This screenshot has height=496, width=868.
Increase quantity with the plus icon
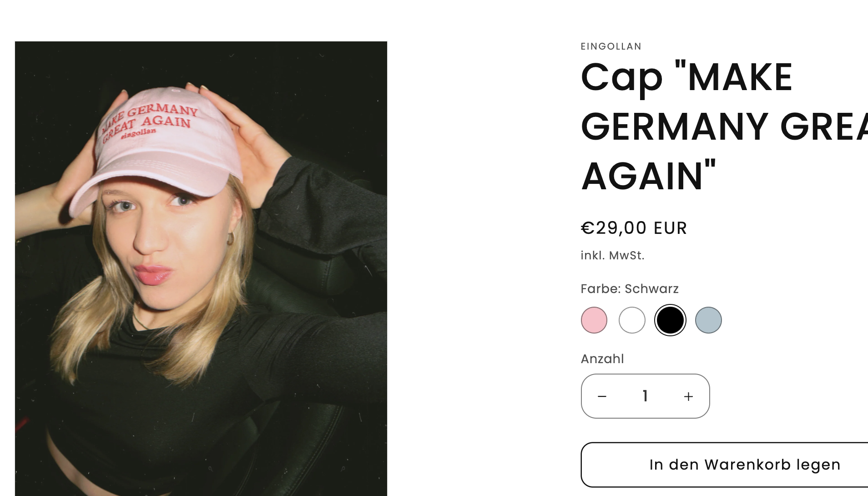688,396
